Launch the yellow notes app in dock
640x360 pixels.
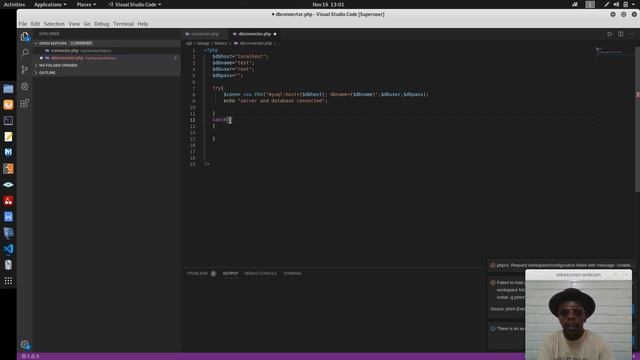8,136
